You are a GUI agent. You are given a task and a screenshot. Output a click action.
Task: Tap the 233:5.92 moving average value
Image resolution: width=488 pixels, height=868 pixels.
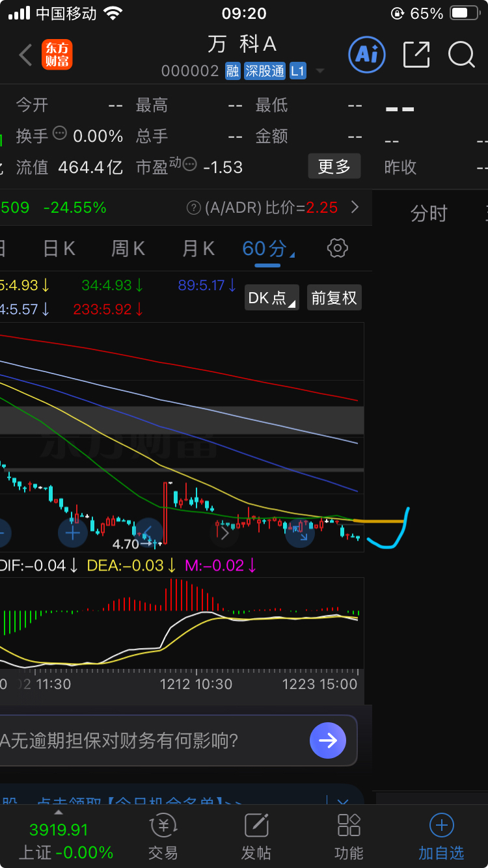click(109, 310)
